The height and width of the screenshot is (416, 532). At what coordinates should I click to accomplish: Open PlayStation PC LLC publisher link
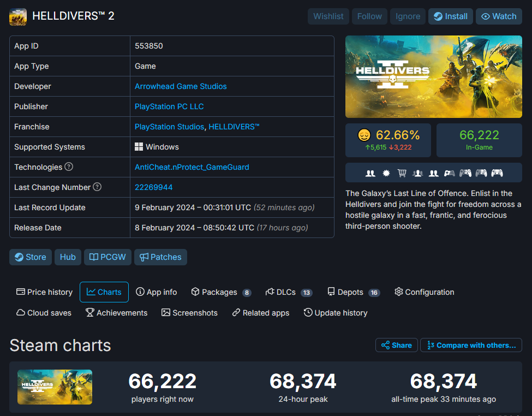click(x=169, y=106)
